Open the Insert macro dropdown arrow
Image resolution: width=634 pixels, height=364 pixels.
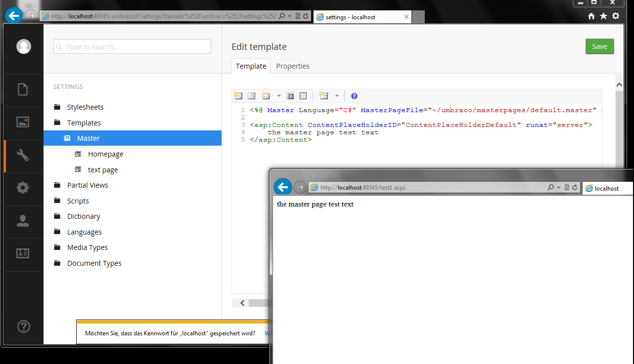pyautogui.click(x=279, y=96)
